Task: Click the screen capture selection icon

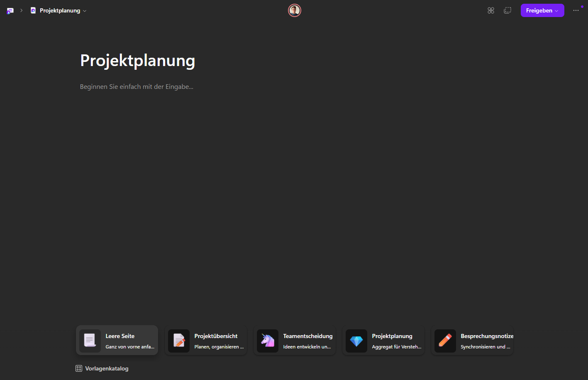Action: tap(507, 10)
